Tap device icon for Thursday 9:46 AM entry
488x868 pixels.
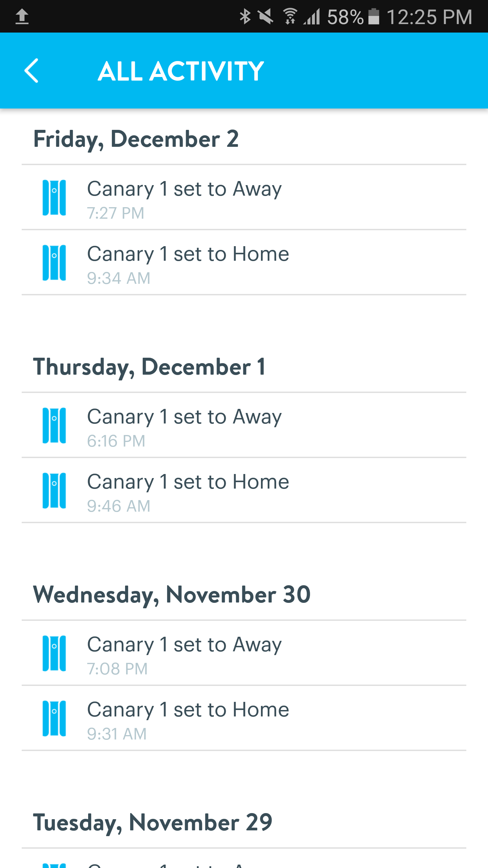click(54, 491)
